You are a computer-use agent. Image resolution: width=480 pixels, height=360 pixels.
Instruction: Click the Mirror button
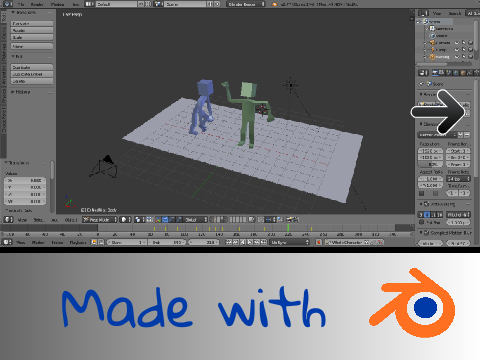(32, 46)
